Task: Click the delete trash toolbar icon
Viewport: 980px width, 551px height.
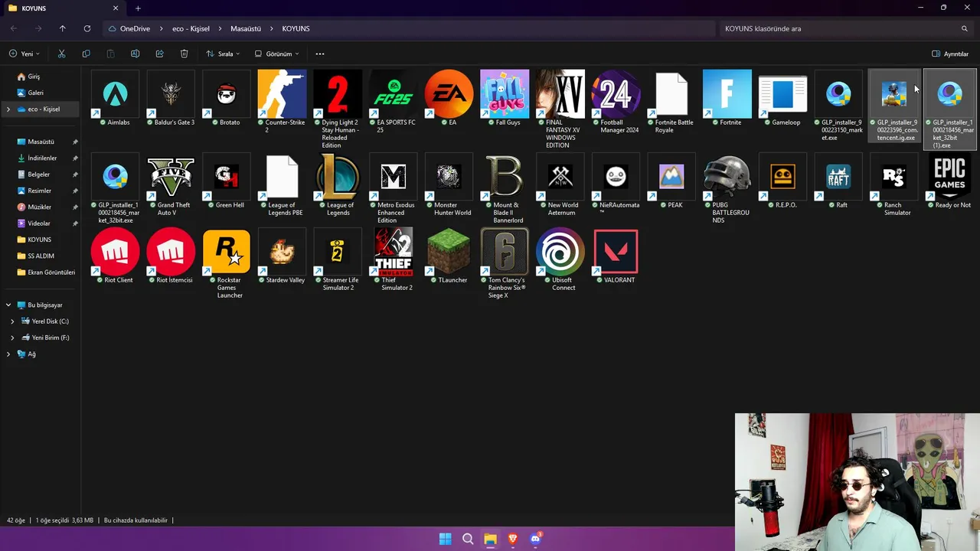Action: click(184, 54)
